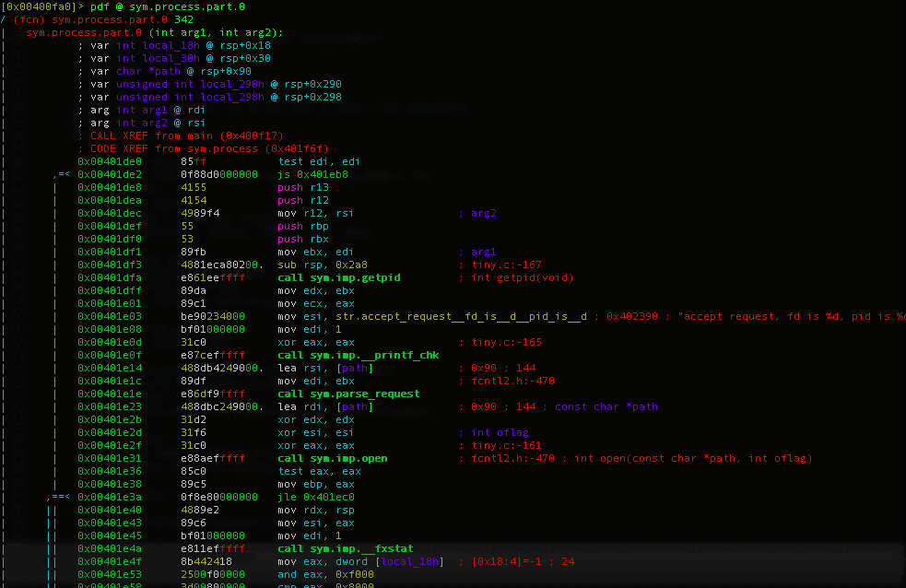Click the 'var char *path @ rsp+0x90' line

[x=164, y=71]
